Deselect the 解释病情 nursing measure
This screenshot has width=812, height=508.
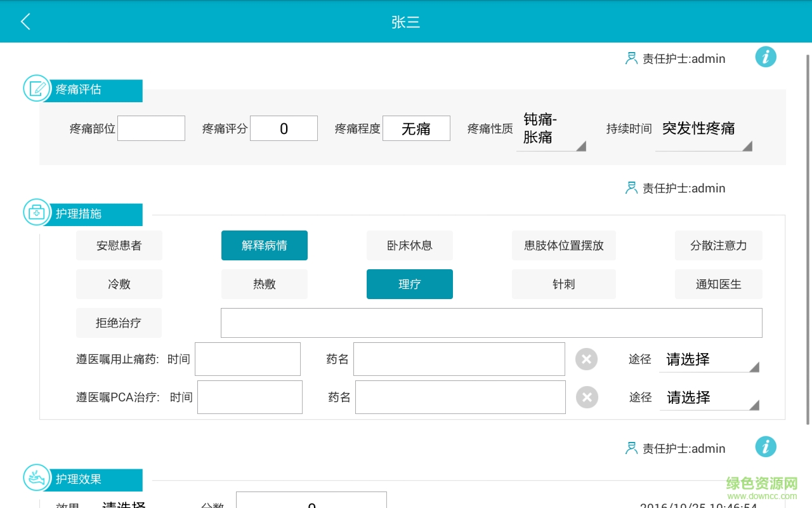click(264, 246)
